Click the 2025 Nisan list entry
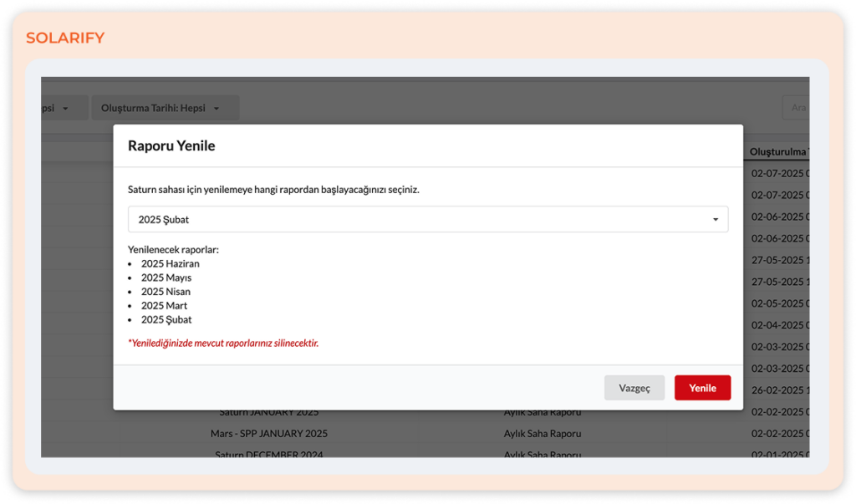 pyautogui.click(x=166, y=292)
